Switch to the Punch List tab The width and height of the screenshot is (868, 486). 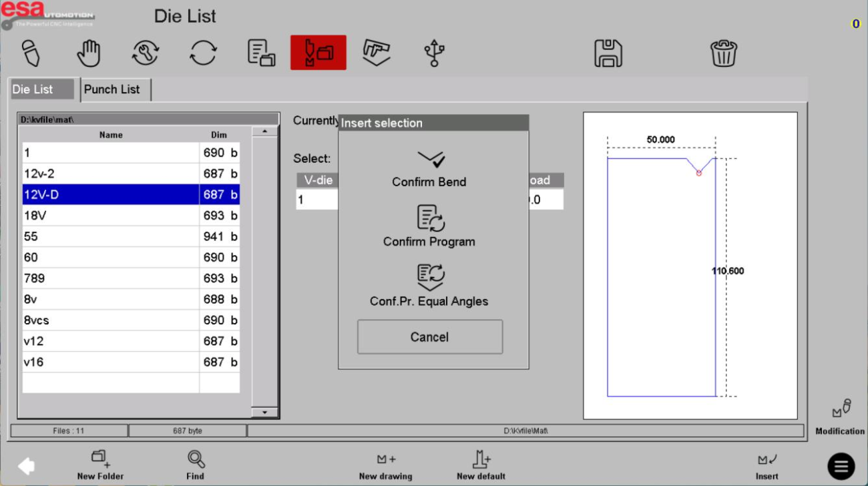[x=112, y=89]
